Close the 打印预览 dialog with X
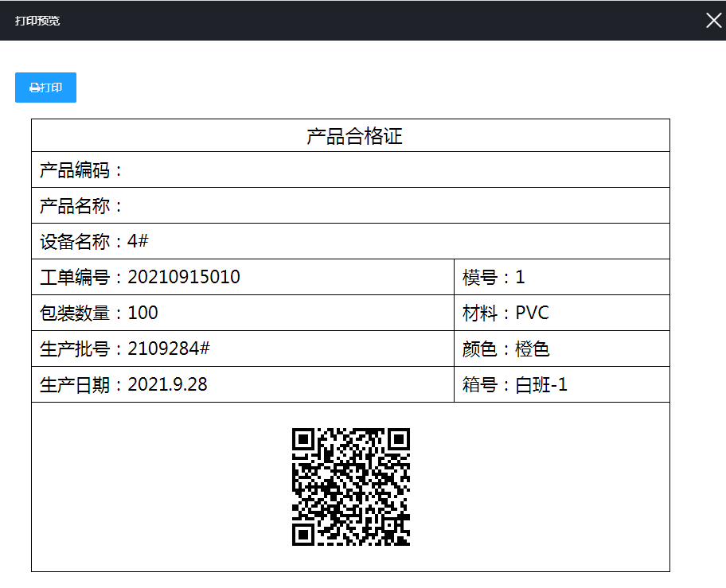 (713, 21)
